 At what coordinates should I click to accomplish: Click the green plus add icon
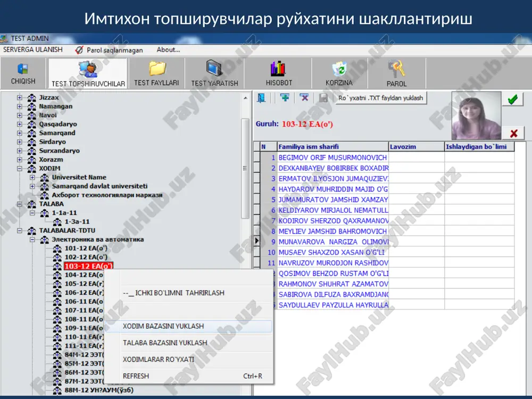point(285,98)
